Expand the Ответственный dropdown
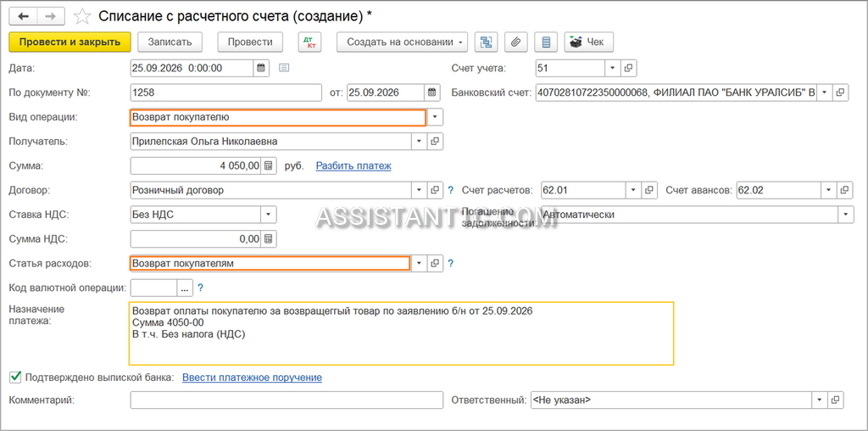The width and height of the screenshot is (868, 431). pos(820,400)
